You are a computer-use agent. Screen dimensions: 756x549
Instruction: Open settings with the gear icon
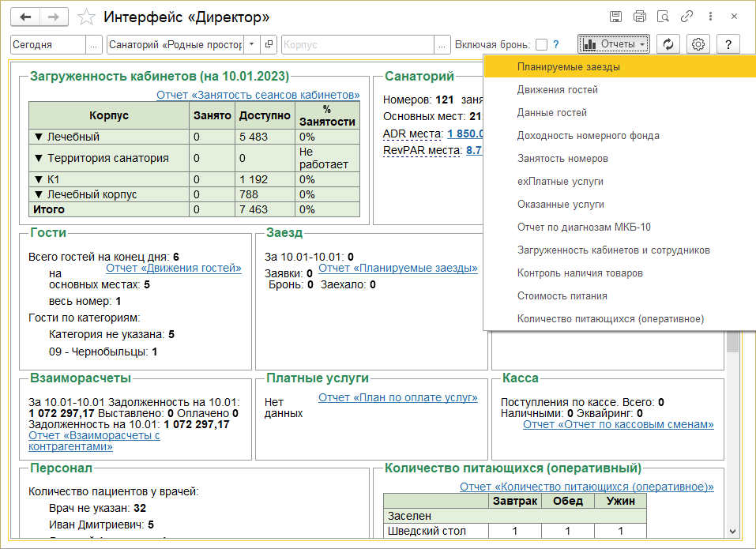[698, 45]
